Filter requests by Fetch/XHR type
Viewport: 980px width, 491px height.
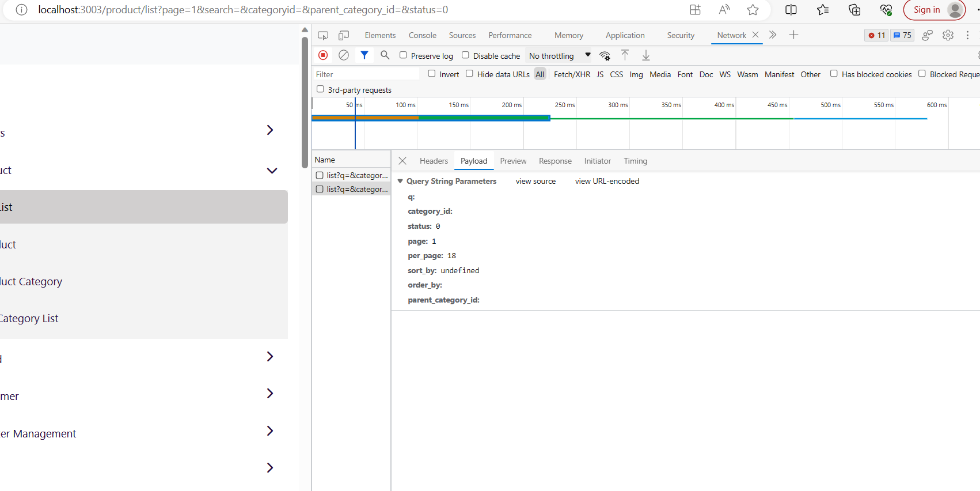(x=572, y=74)
